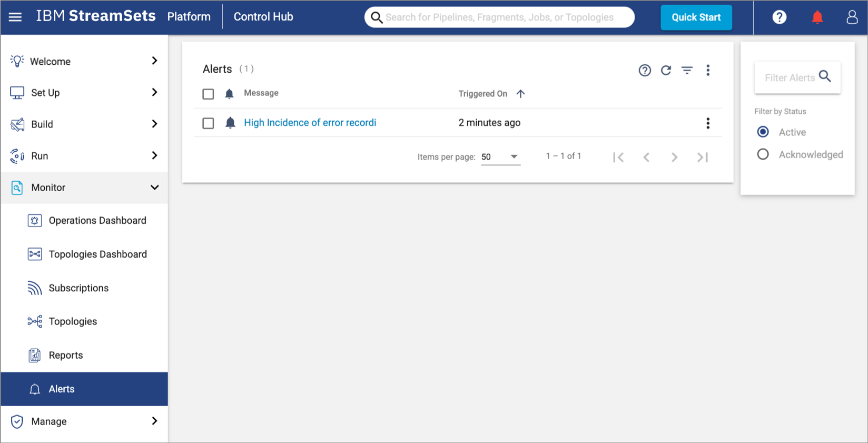Click the Manage shield icon
The height and width of the screenshot is (443, 868).
click(17, 421)
